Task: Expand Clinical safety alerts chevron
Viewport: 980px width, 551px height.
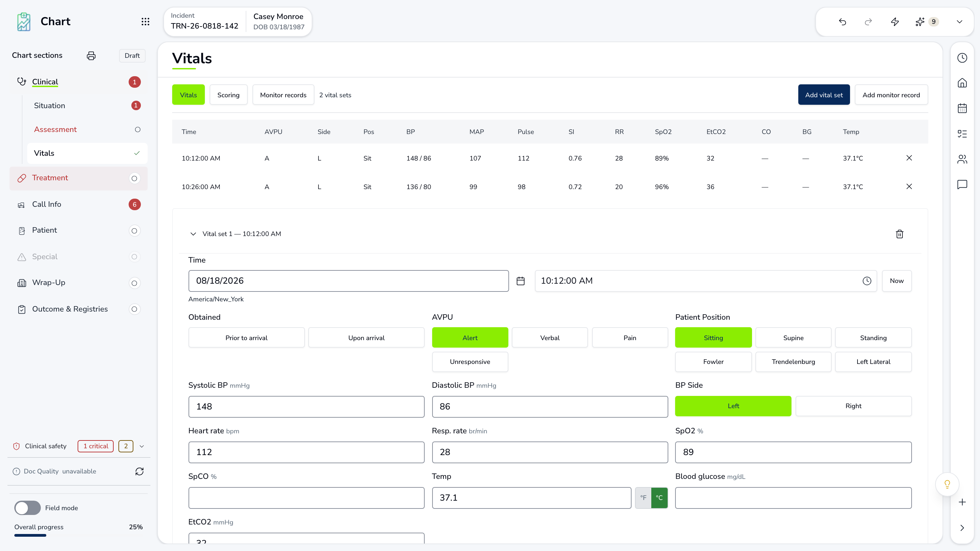Action: [142, 446]
